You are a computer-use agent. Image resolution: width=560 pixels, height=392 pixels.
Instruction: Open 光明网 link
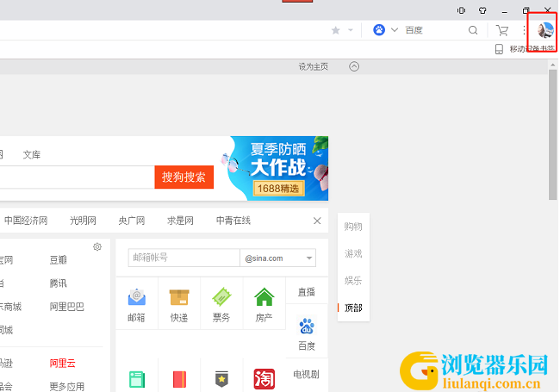pyautogui.click(x=83, y=221)
